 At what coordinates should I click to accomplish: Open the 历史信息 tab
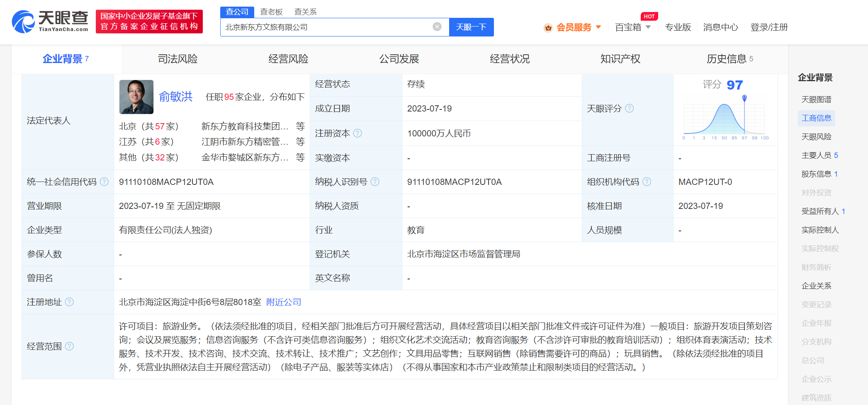(730, 59)
